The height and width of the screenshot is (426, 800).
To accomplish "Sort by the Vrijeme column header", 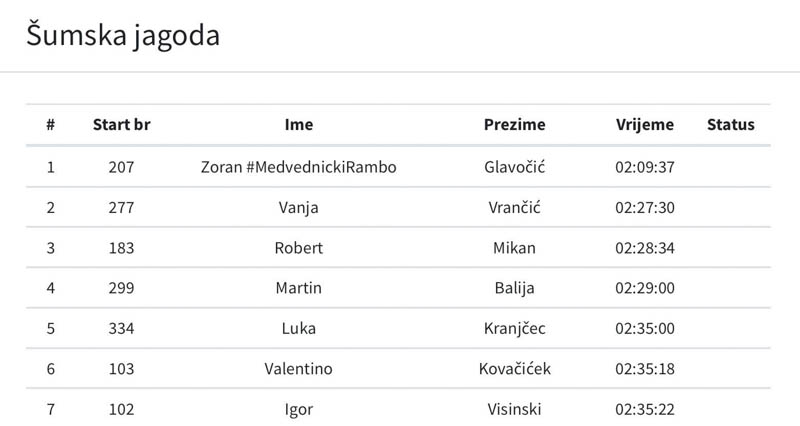I will 645,125.
